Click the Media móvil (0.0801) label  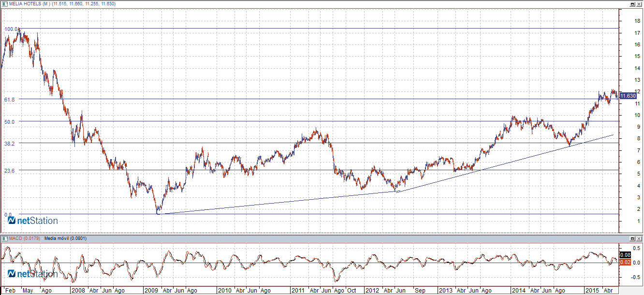click(65, 238)
